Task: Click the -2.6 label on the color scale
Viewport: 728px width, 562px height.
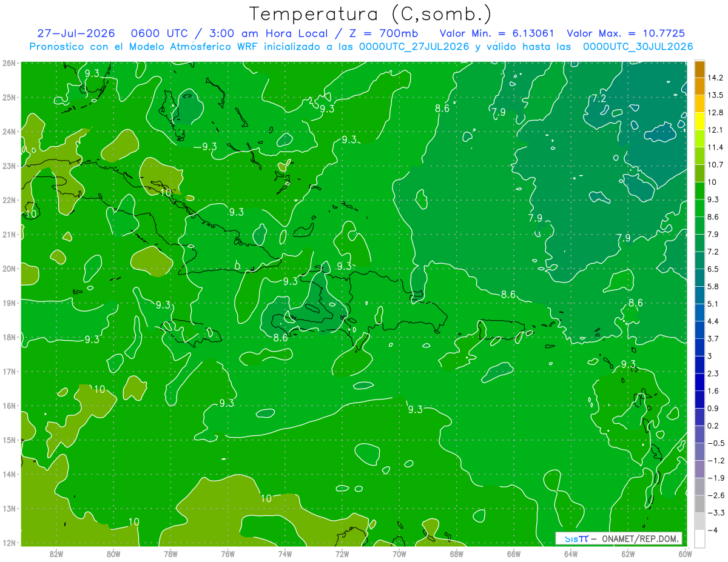Action: [x=716, y=495]
